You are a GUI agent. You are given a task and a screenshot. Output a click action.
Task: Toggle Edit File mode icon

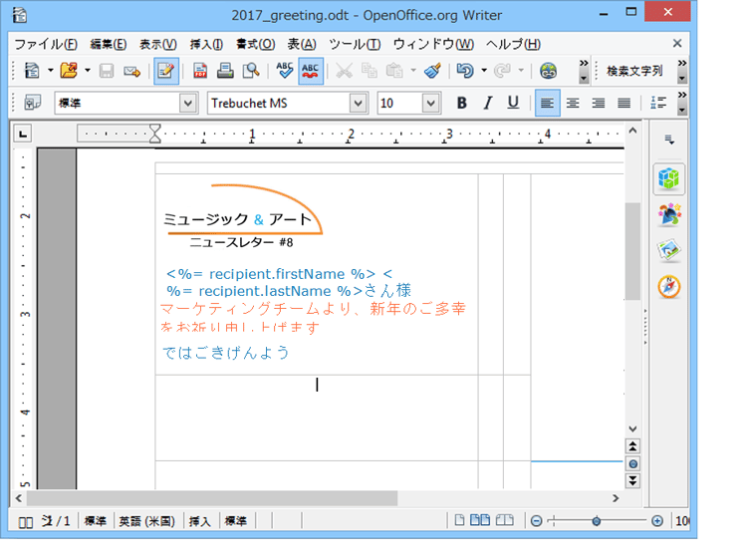166,71
